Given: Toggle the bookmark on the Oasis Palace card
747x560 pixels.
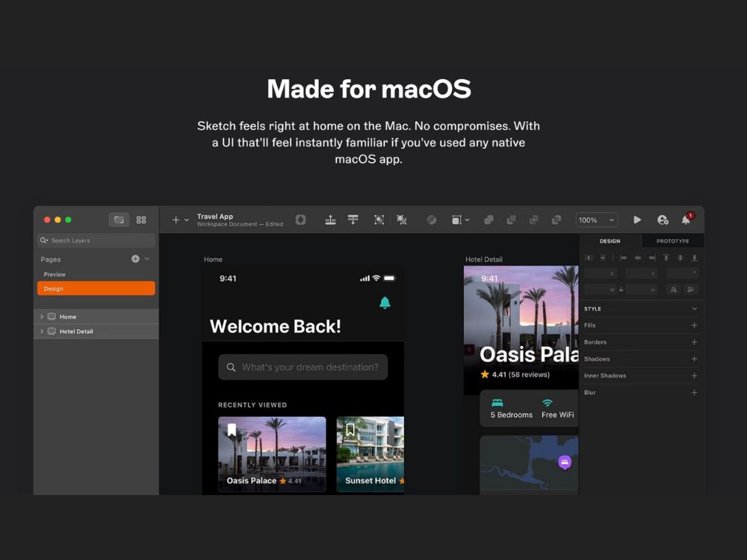Looking at the screenshot, I should pyautogui.click(x=232, y=429).
